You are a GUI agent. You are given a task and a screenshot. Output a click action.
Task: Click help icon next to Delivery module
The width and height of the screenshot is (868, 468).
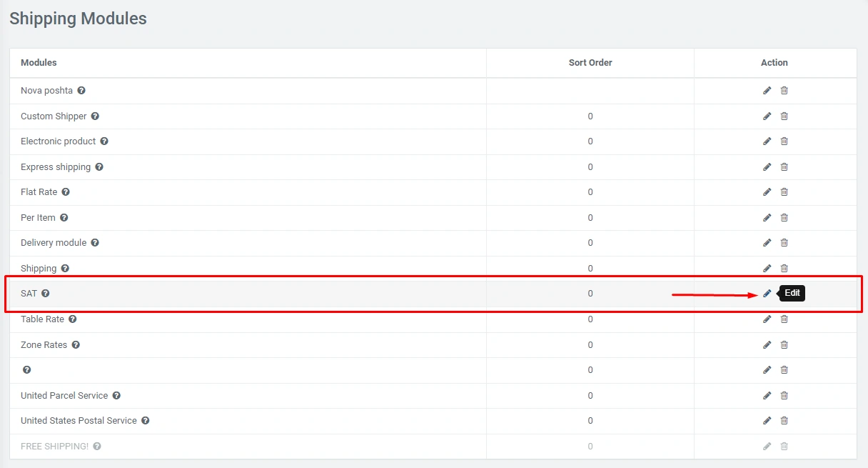95,243
